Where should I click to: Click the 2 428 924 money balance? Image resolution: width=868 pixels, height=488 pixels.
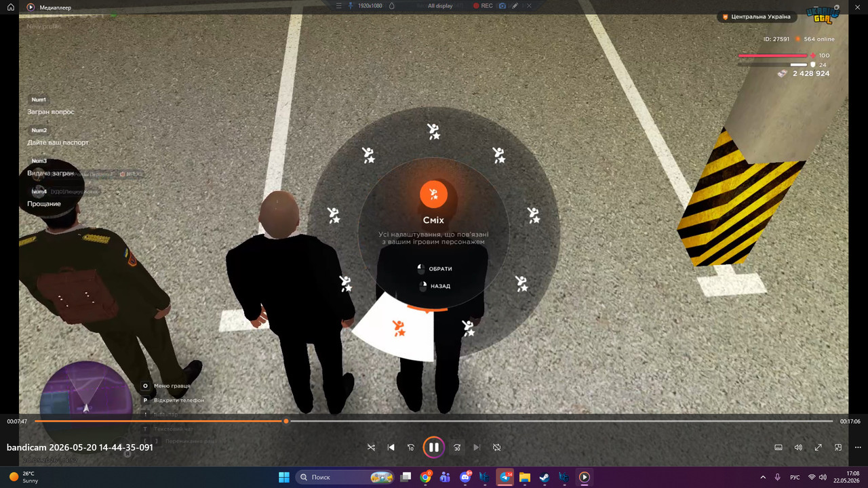804,73
